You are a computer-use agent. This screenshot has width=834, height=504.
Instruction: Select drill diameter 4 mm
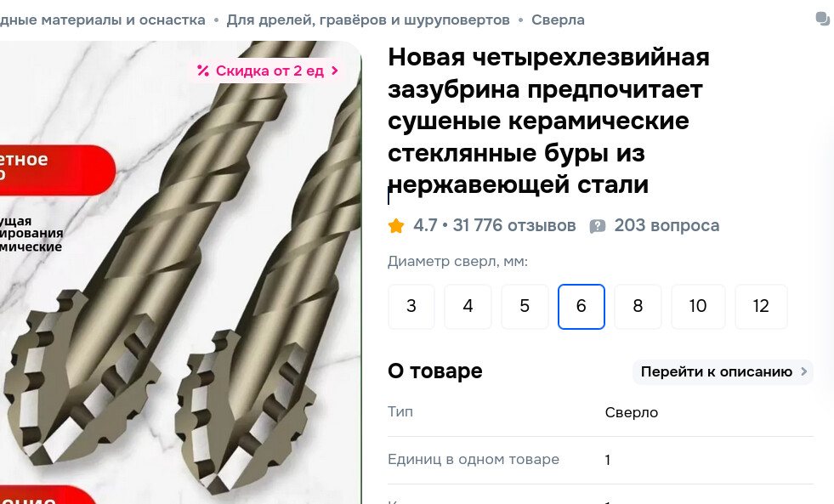(468, 306)
